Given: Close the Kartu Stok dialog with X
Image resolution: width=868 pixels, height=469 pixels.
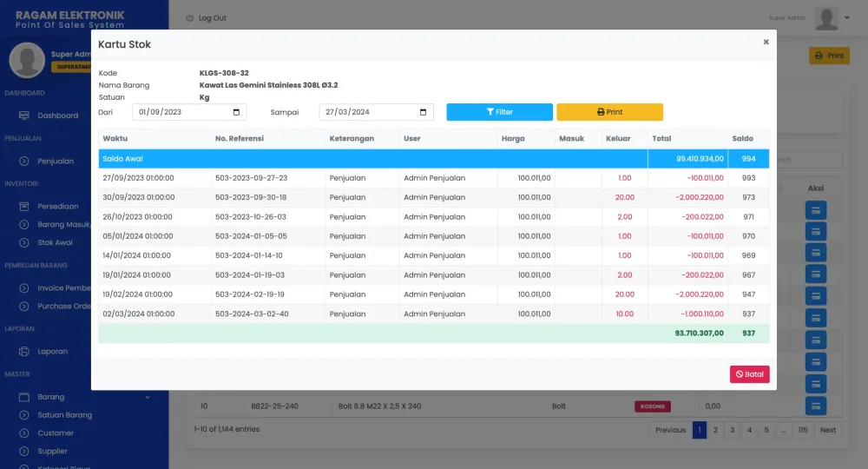Looking at the screenshot, I should [766, 42].
